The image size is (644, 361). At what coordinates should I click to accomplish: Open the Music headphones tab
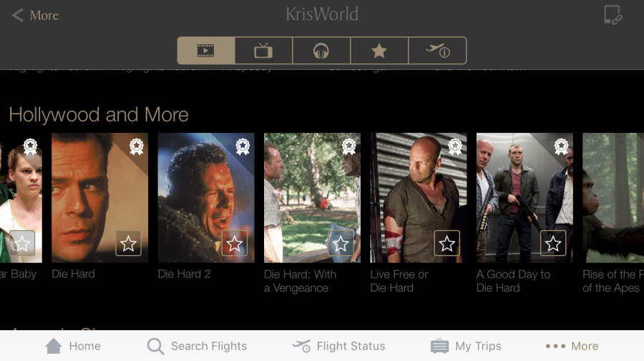(321, 51)
